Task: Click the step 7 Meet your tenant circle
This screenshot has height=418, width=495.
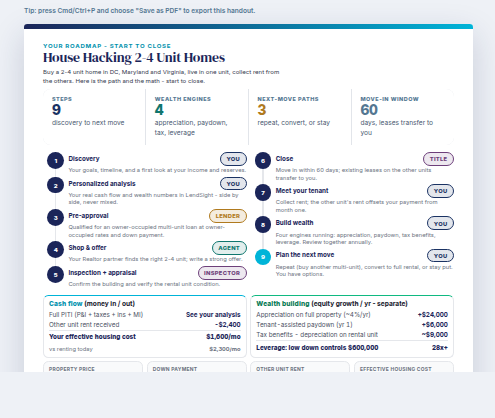Action: coord(263,193)
